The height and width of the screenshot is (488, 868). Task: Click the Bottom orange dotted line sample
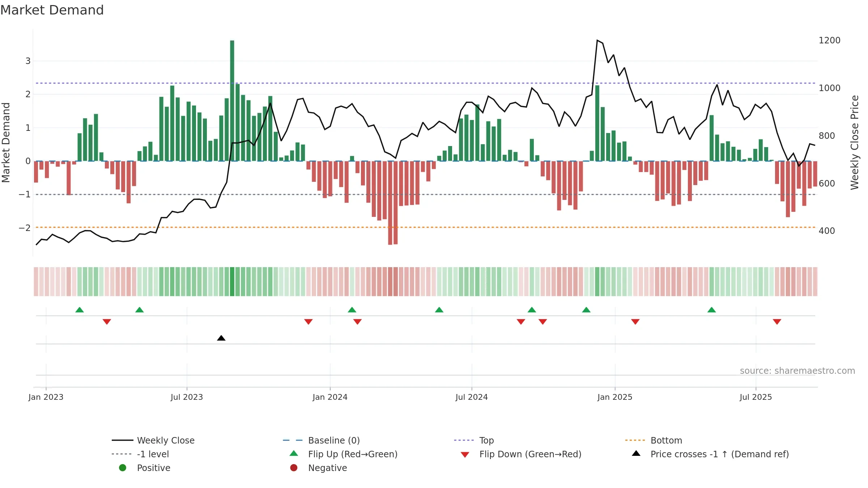635,440
